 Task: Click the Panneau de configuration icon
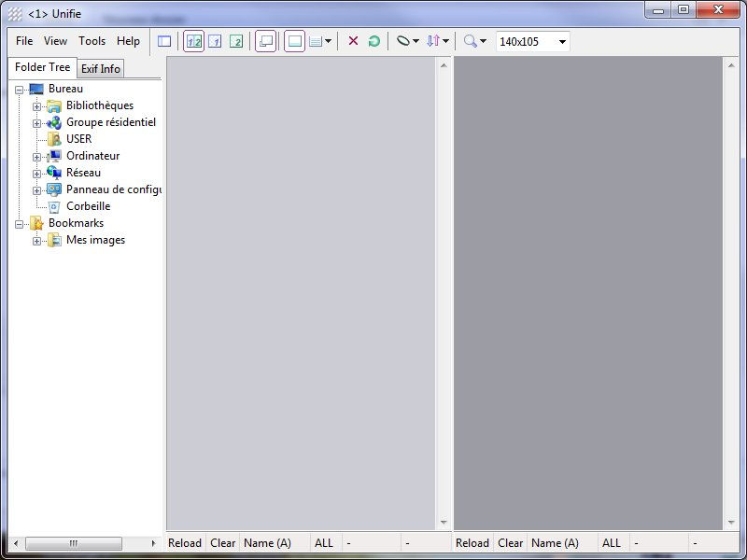click(x=54, y=190)
